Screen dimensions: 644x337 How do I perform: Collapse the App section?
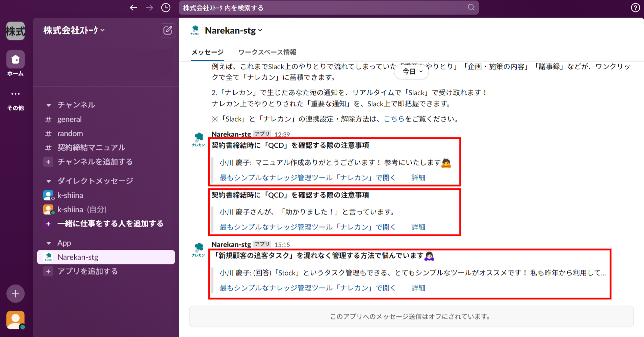pyautogui.click(x=49, y=243)
